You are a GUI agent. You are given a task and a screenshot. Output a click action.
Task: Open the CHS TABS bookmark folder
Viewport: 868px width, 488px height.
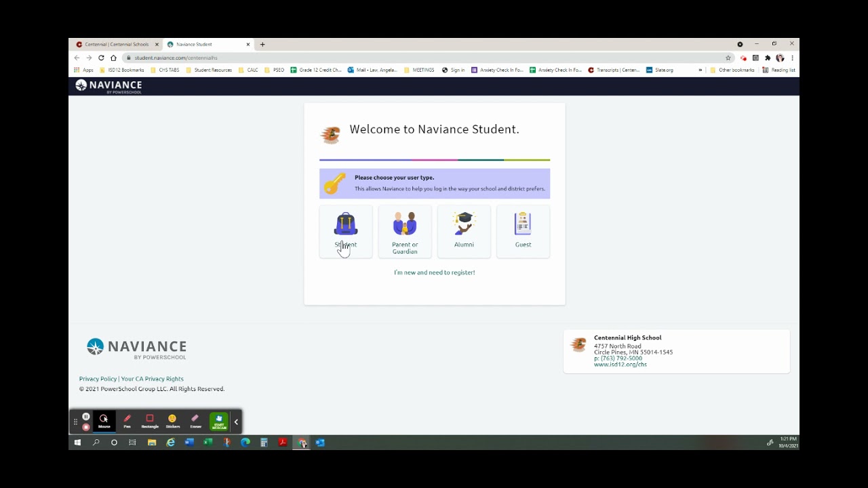click(x=165, y=70)
